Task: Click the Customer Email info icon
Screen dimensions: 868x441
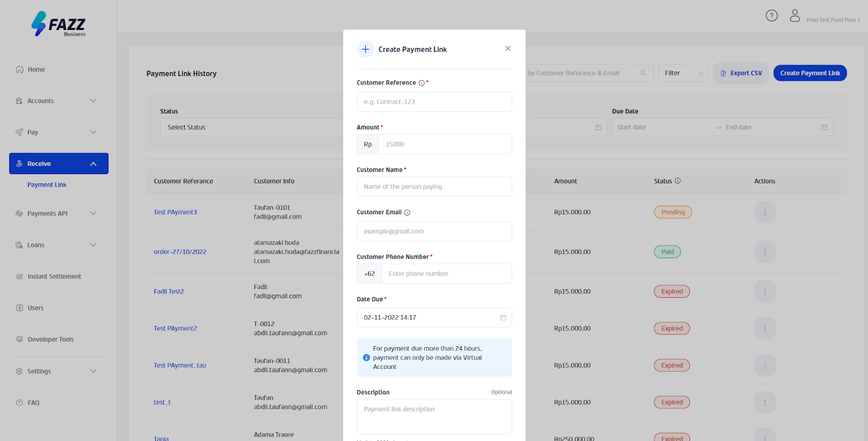Action: [407, 213]
